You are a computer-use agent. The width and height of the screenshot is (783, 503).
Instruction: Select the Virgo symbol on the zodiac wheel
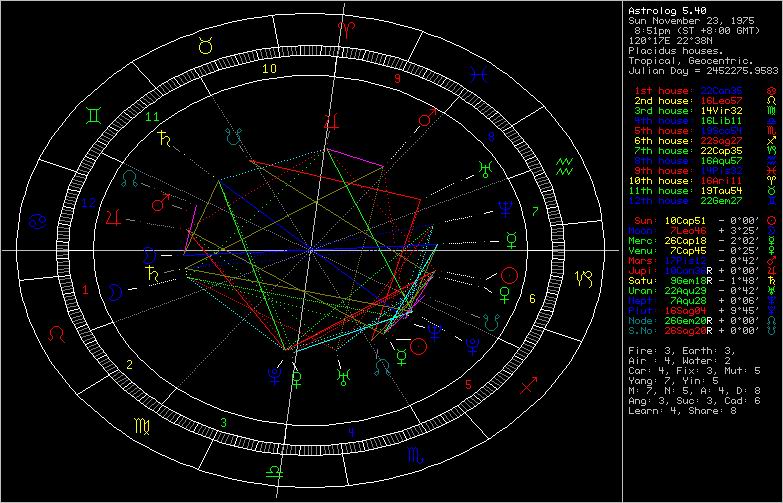(x=135, y=427)
